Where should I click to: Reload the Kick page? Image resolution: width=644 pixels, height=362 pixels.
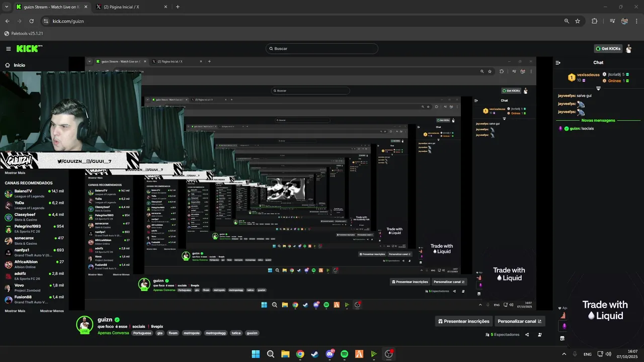click(32, 21)
